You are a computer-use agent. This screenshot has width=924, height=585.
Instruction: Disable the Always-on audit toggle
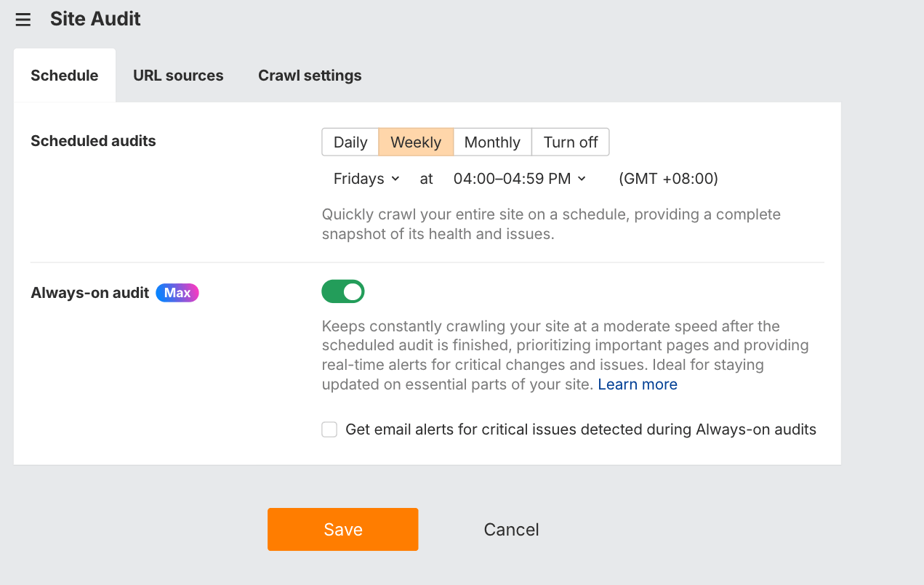pos(343,292)
